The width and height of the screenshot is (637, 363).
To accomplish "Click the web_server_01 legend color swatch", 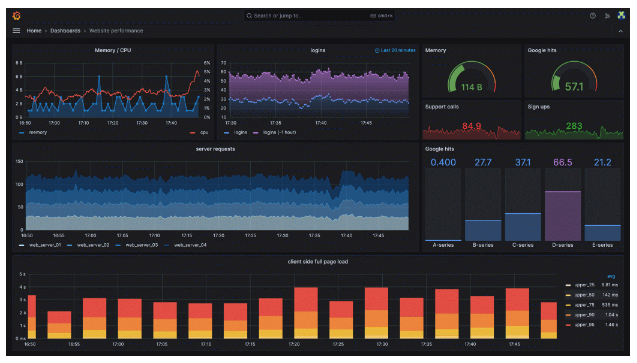I will pos(22,245).
